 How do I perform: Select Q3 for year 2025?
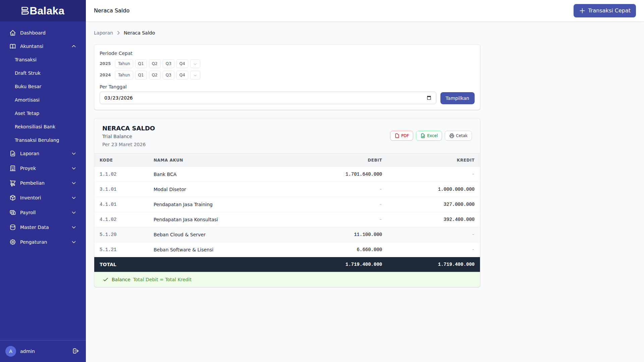point(168,64)
